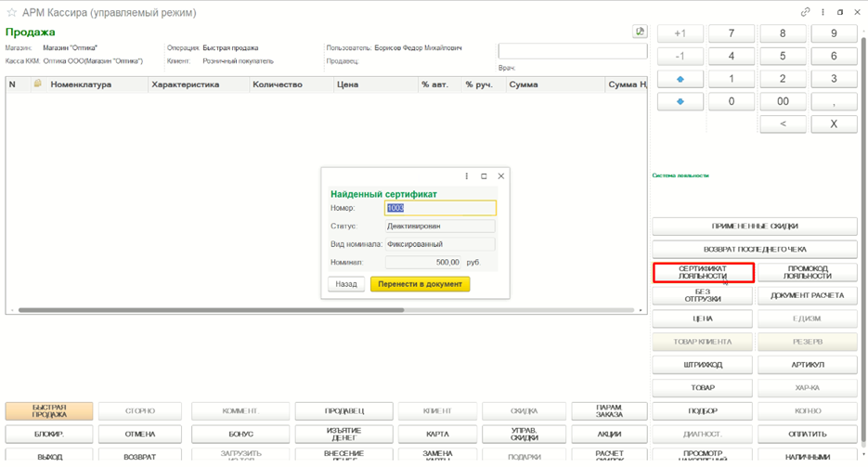Click the ОПЛАТИТЬ button
Viewport: 868px width, 467px height.
point(807,435)
